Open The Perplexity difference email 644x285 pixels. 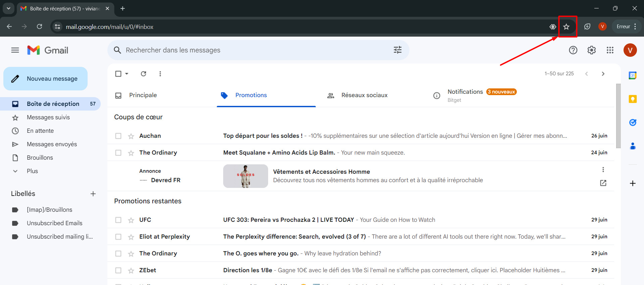361,237
